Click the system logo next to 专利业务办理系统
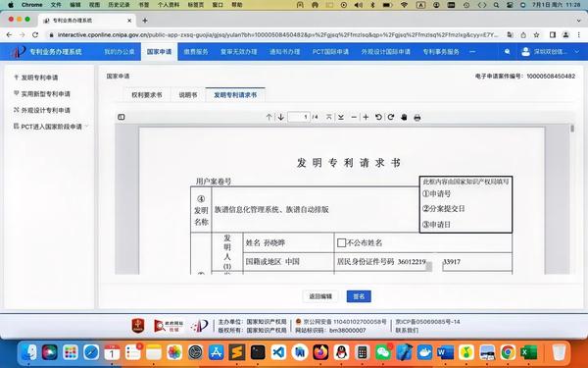Image resolution: width=588 pixels, height=368 pixels. pyautogui.click(x=18, y=51)
